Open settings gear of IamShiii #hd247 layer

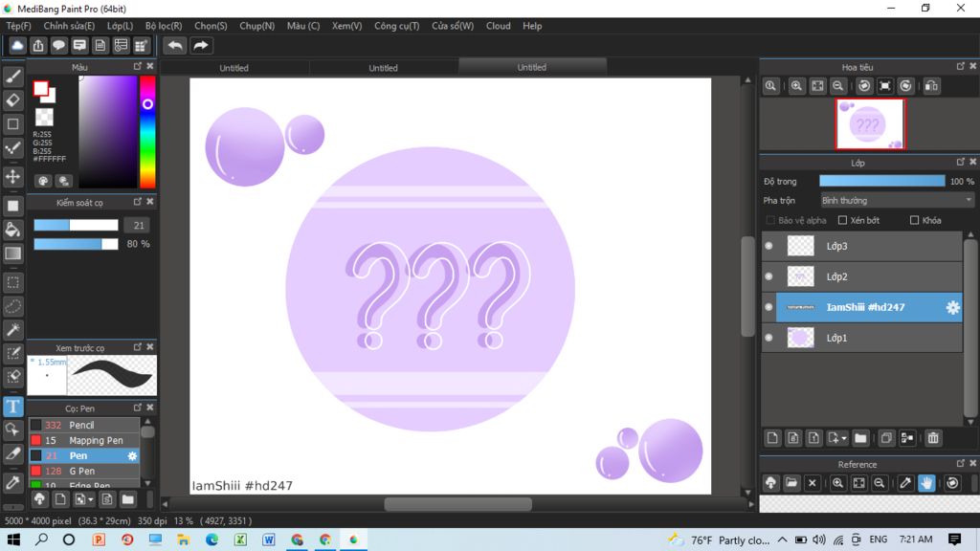[952, 307]
